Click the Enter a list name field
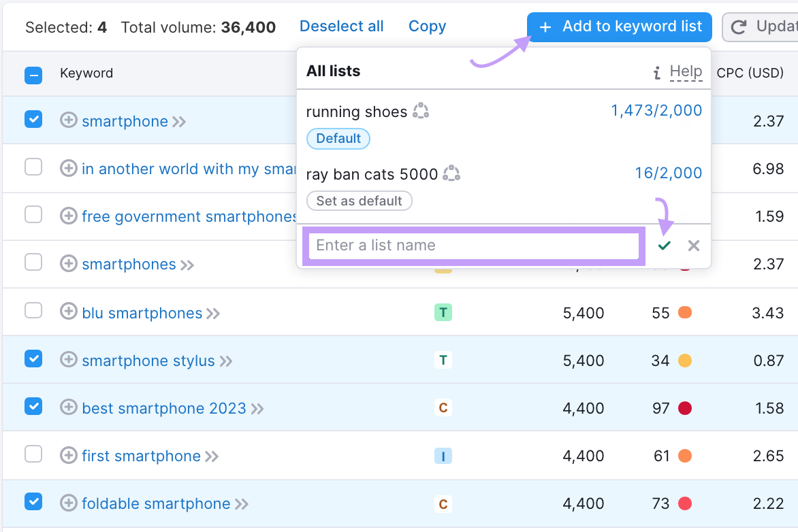This screenshot has width=798, height=532. tap(473, 246)
